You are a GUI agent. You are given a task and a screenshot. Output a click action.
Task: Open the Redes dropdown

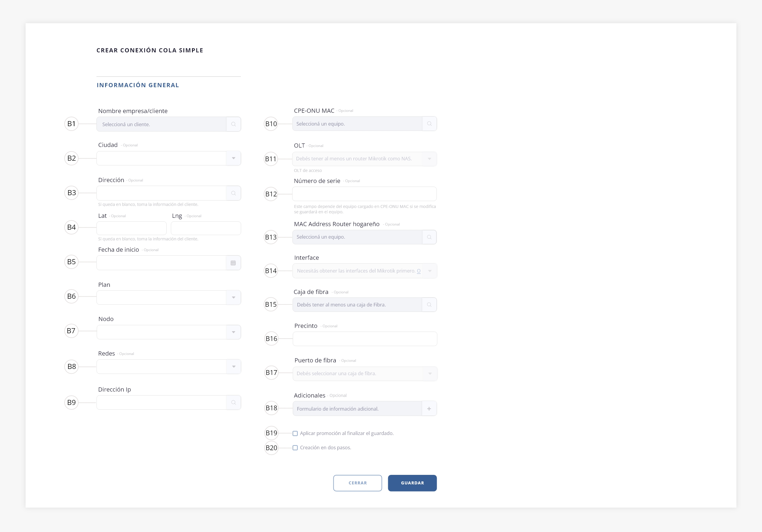(x=233, y=367)
